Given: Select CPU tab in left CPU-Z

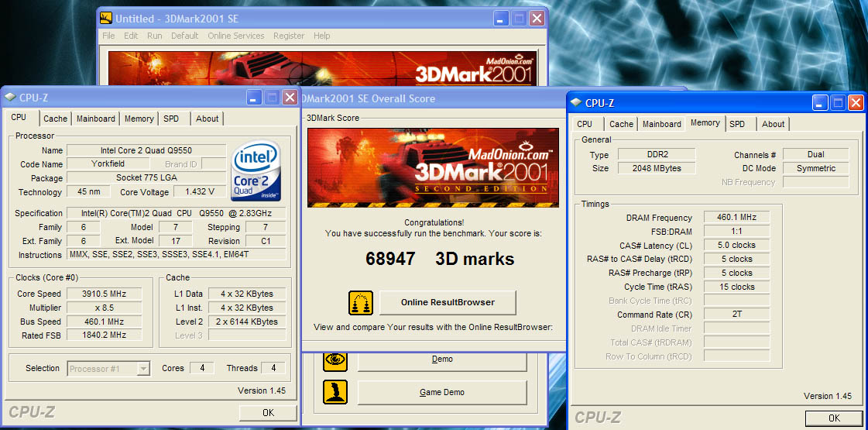Looking at the screenshot, I should [x=19, y=118].
